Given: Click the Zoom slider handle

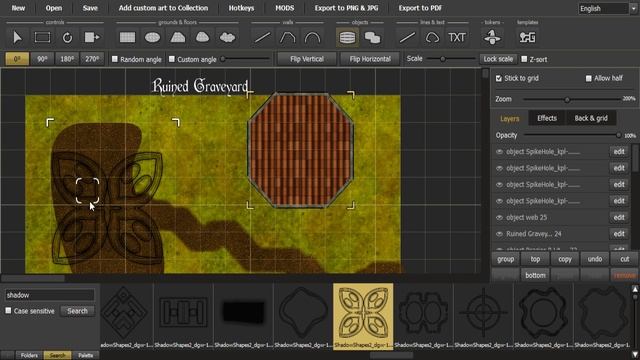Looking at the screenshot, I should point(567,100).
